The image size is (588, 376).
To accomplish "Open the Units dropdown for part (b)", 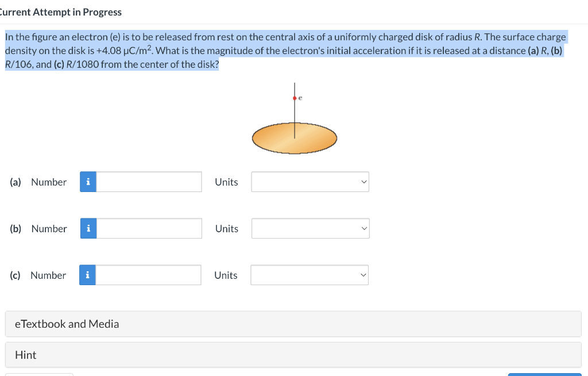I will [310, 228].
